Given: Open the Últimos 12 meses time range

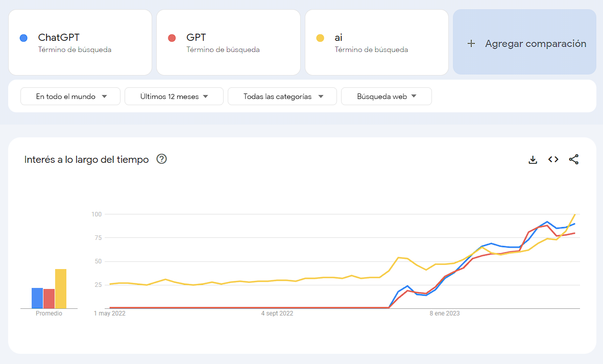Looking at the screenshot, I should 174,96.
